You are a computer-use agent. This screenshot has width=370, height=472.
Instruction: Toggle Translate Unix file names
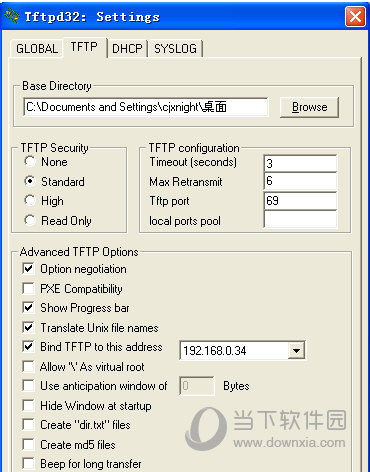coord(28,327)
